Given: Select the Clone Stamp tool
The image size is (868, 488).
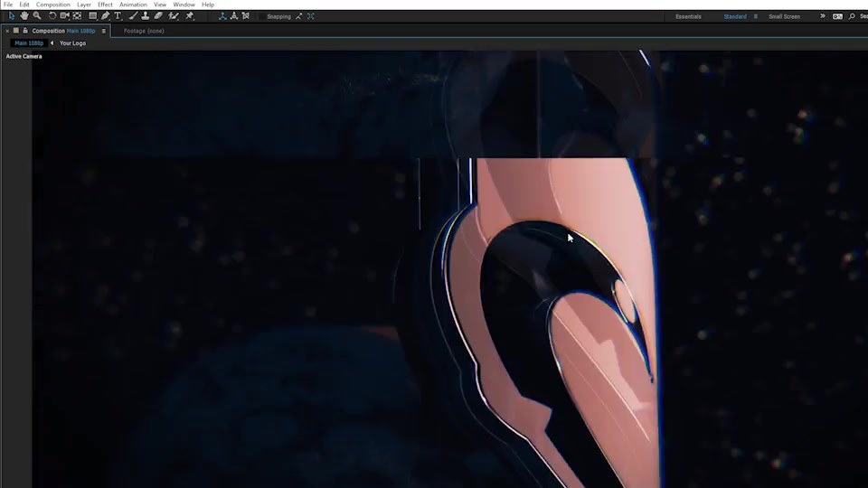Looking at the screenshot, I should point(145,16).
